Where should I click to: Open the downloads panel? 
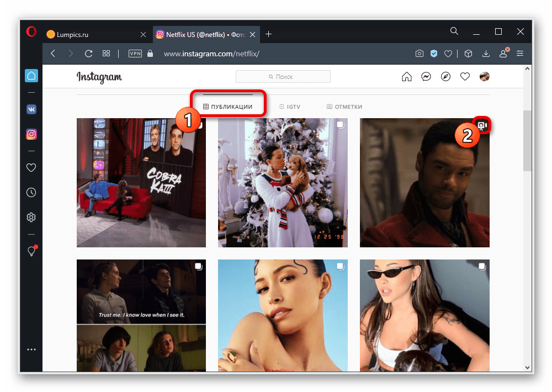tap(486, 54)
